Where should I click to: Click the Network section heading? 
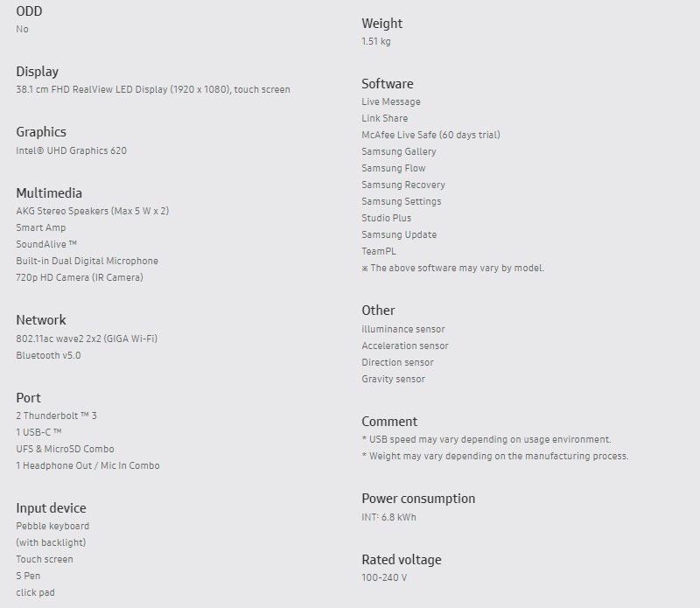tap(41, 320)
